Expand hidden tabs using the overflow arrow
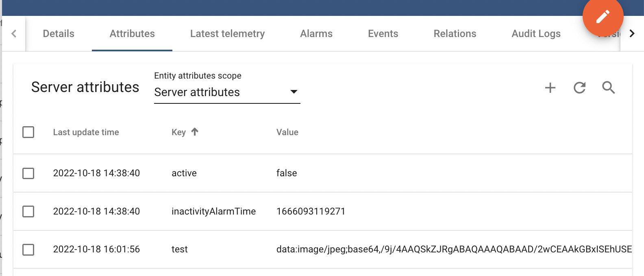This screenshot has width=644, height=276. pos(631,33)
